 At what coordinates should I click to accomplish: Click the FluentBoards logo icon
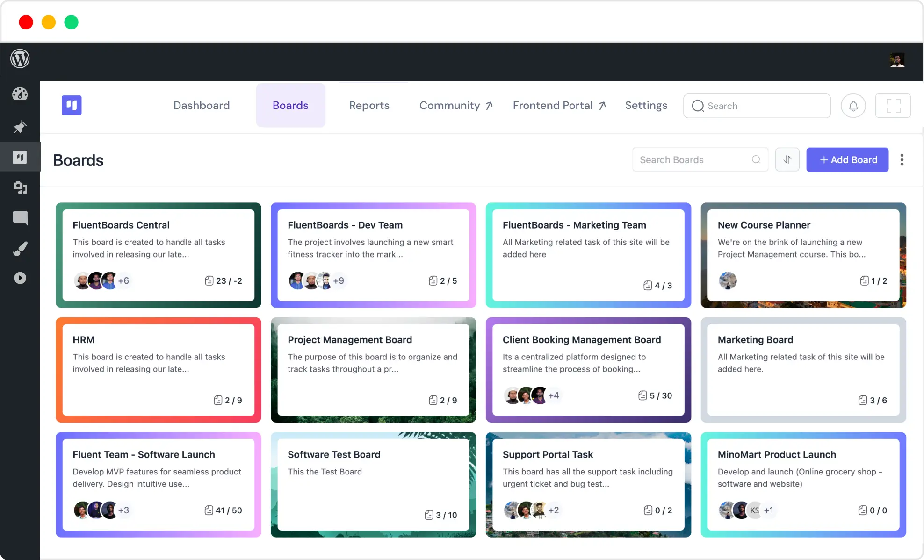(72, 105)
